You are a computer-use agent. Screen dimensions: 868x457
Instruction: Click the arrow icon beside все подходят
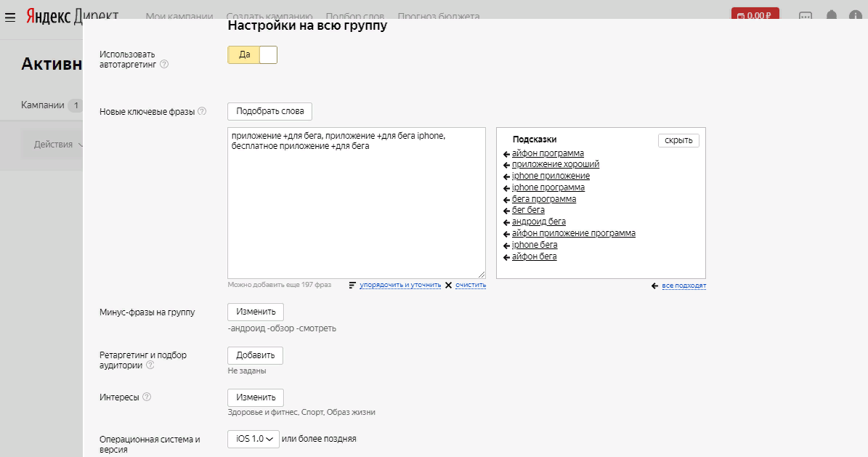pos(653,285)
